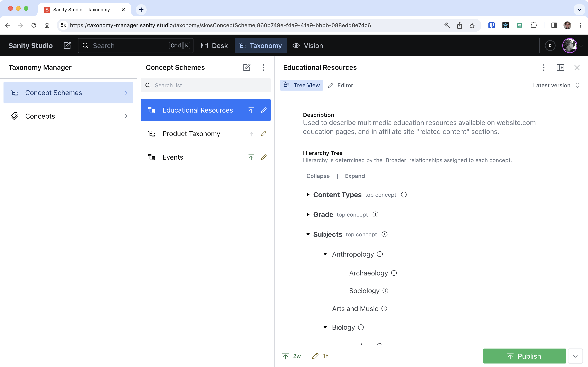Open the Vision tool tab

coord(308,46)
